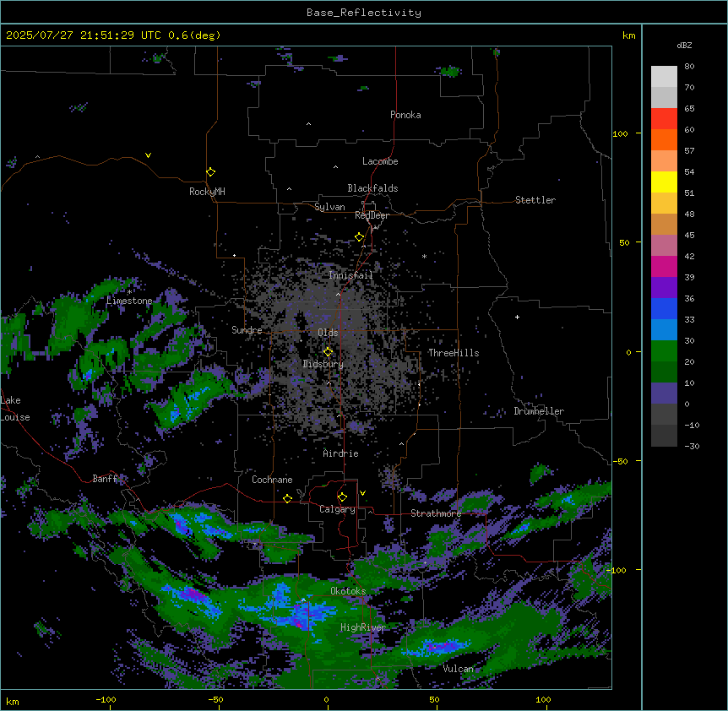Click the Base_Reflectivity title
The image size is (728, 711).
coord(364,13)
